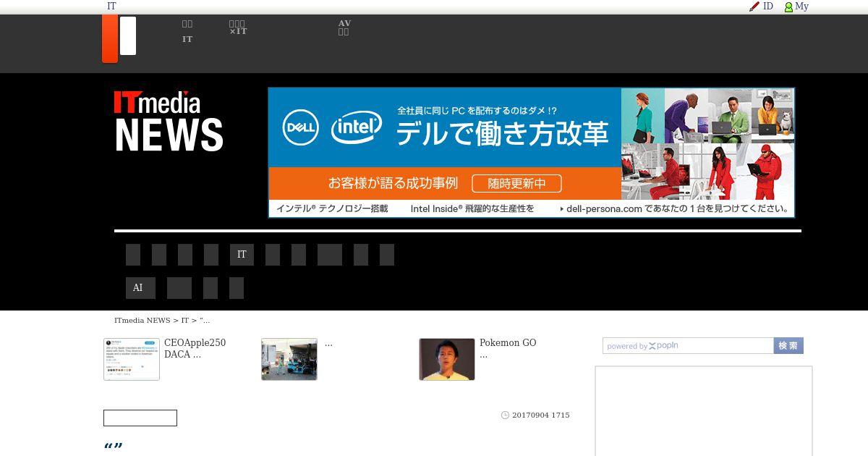Open the orange and white site logo

click(119, 38)
